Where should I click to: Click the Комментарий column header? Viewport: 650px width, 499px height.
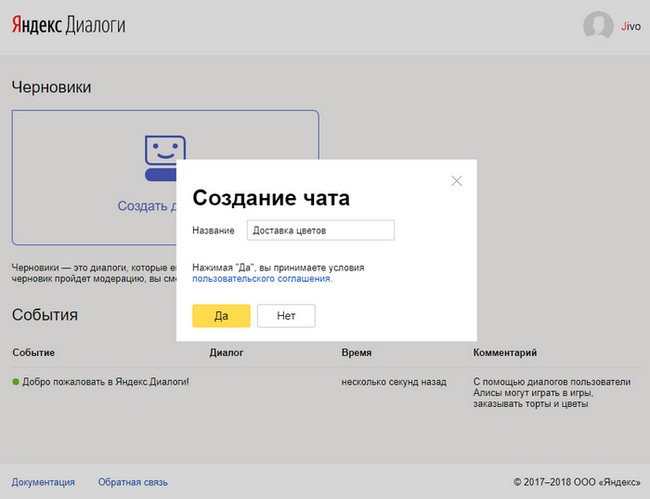(505, 353)
